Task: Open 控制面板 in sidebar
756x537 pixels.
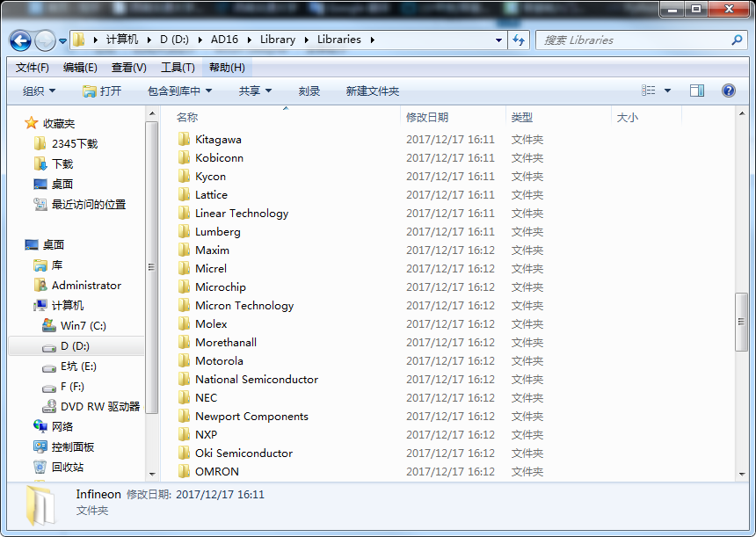Action: pos(64,446)
